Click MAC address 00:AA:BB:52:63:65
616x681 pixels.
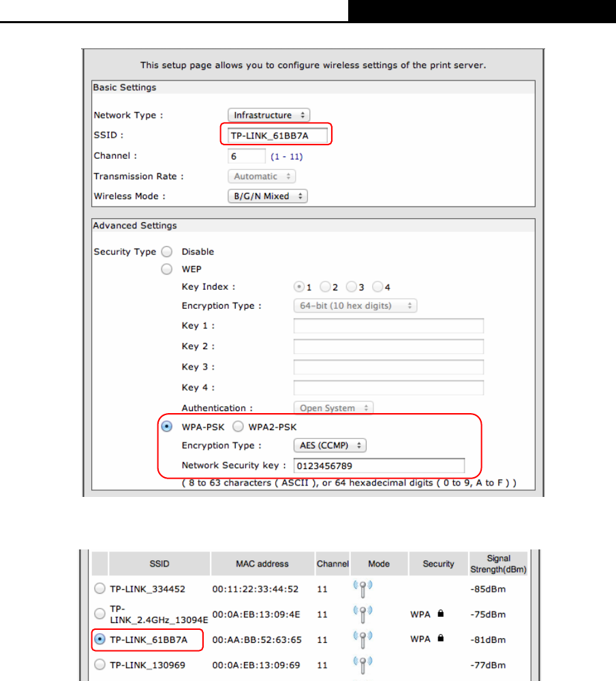(x=257, y=639)
